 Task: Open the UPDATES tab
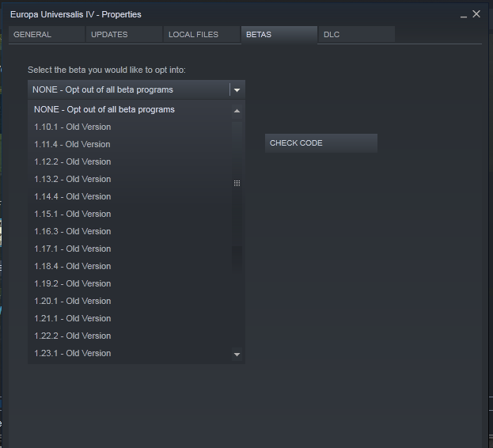(123, 35)
